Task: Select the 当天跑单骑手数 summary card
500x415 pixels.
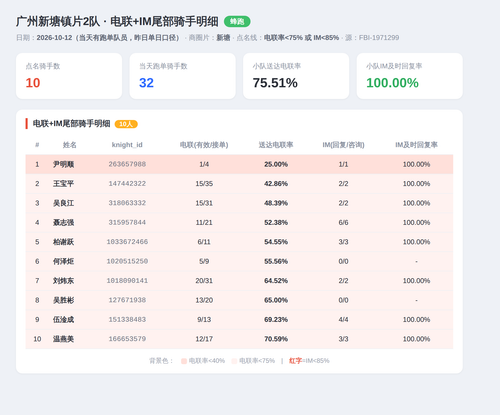Action: tap(183, 76)
